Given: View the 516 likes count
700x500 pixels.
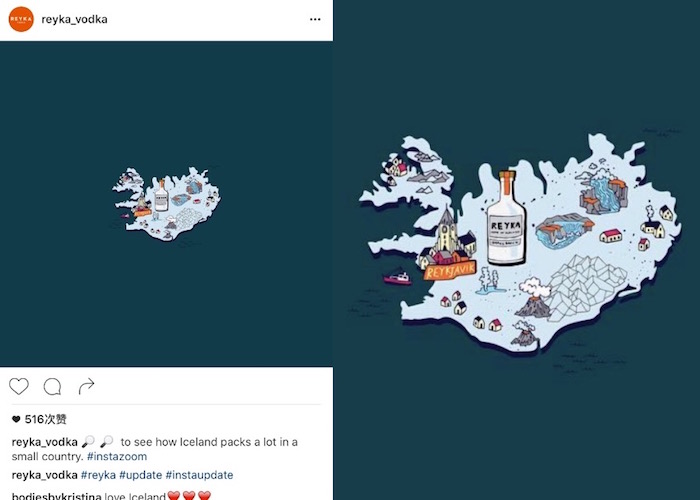Looking at the screenshot, I should [46, 419].
